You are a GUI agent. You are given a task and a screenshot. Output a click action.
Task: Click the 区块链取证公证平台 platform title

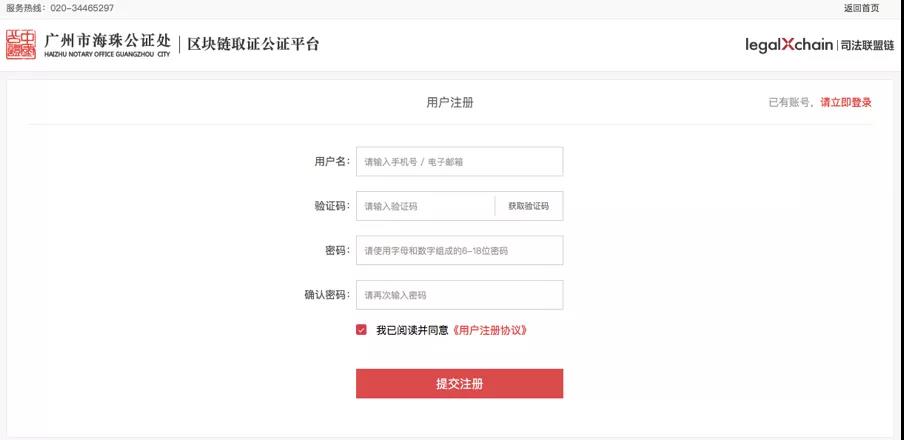pyautogui.click(x=253, y=44)
